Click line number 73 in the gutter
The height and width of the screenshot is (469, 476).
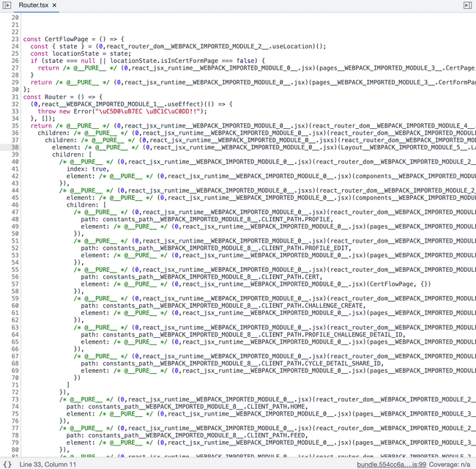click(15, 399)
